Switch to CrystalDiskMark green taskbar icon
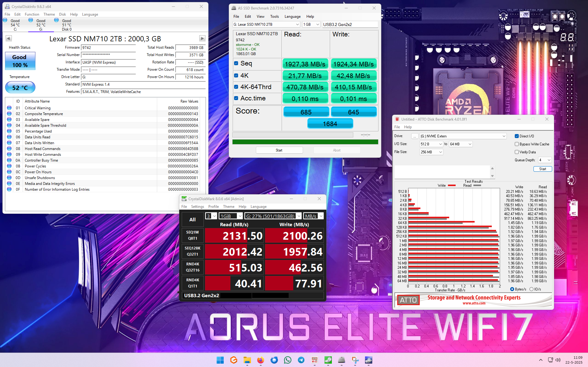588x367 pixels. (328, 360)
